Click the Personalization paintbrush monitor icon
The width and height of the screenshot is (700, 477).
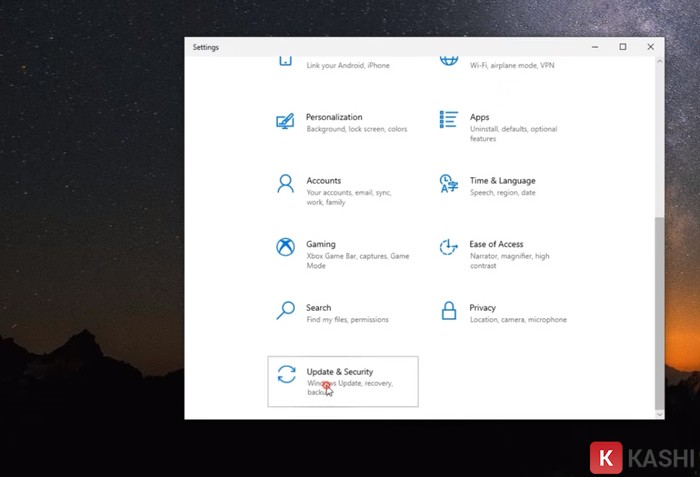[285, 121]
